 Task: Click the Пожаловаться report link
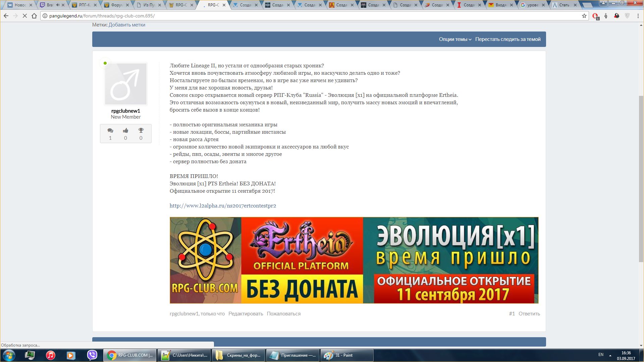[284, 314]
